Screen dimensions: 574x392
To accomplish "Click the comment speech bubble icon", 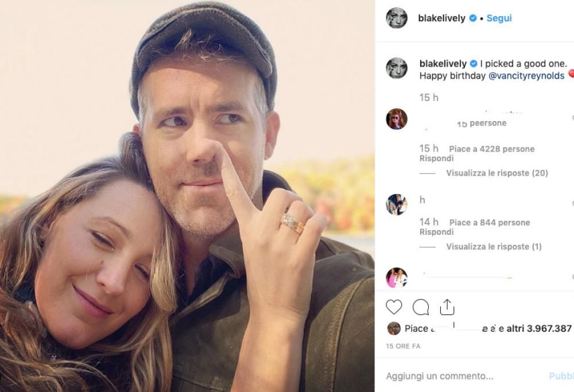I will [x=421, y=308].
